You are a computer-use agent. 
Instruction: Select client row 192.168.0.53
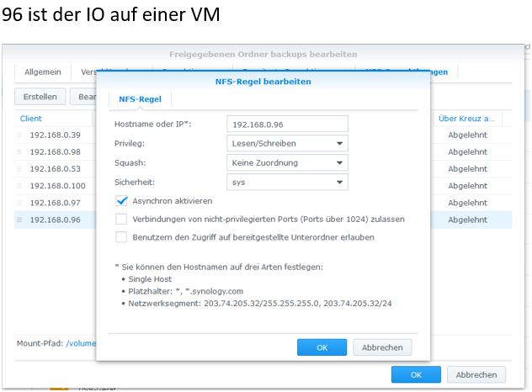click(56, 169)
